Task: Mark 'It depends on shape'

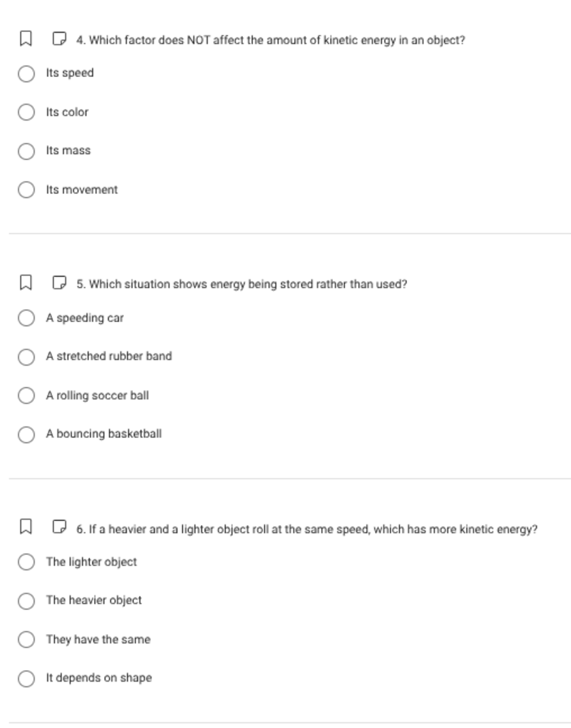Action: pyautogui.click(x=27, y=678)
